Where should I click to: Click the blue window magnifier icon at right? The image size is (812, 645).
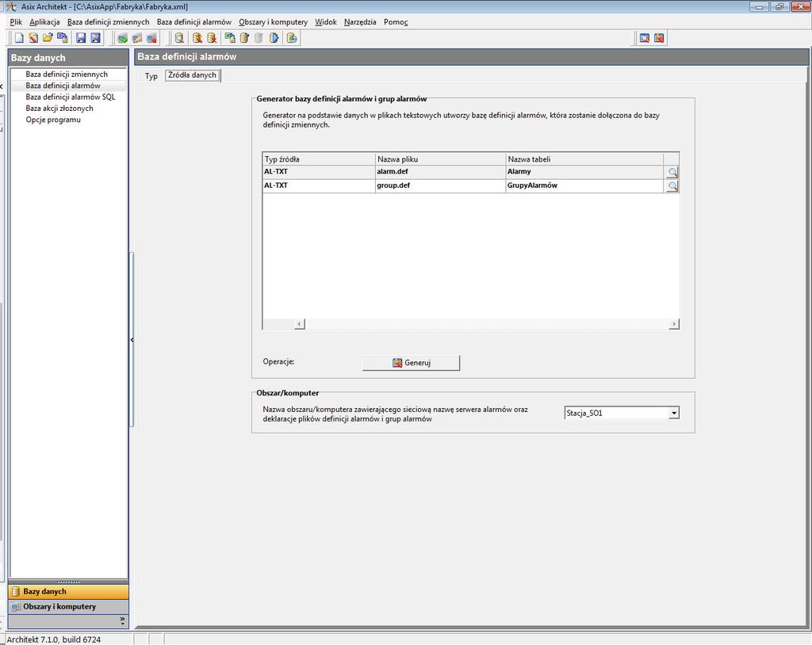(644, 38)
